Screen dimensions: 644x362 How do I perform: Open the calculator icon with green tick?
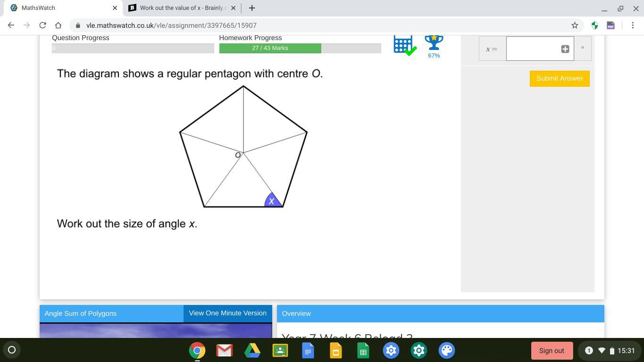pos(405,46)
